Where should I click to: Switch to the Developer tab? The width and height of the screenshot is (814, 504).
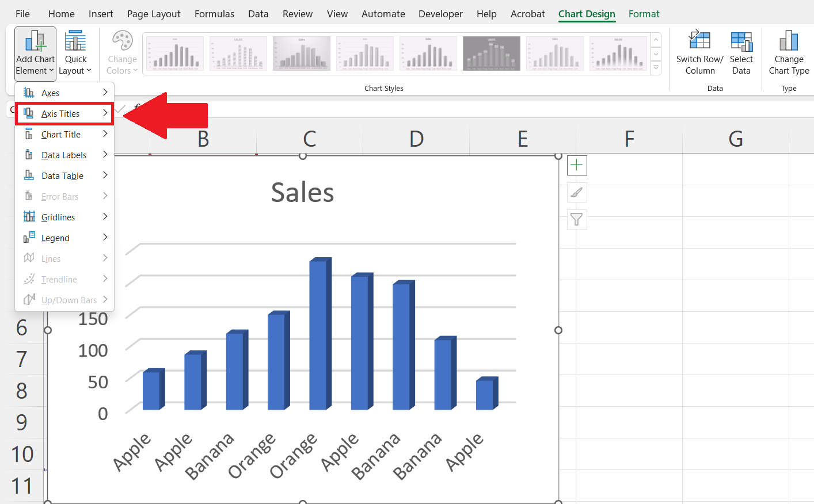click(x=440, y=14)
